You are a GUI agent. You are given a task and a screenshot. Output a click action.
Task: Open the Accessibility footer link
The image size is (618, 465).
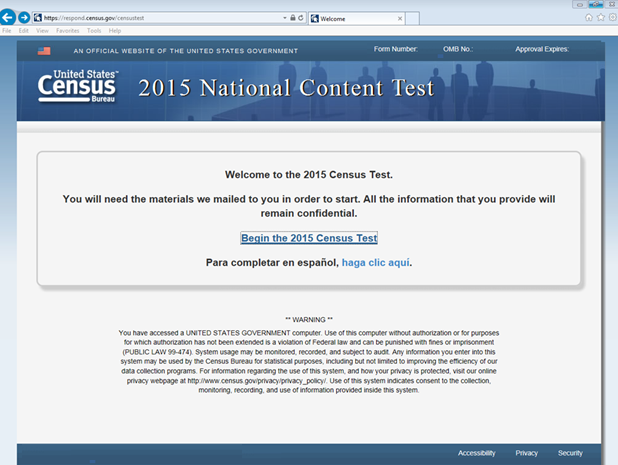pos(477,453)
